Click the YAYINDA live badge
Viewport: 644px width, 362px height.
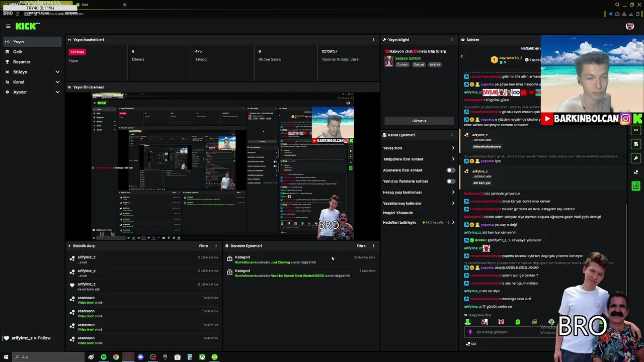[x=77, y=52]
